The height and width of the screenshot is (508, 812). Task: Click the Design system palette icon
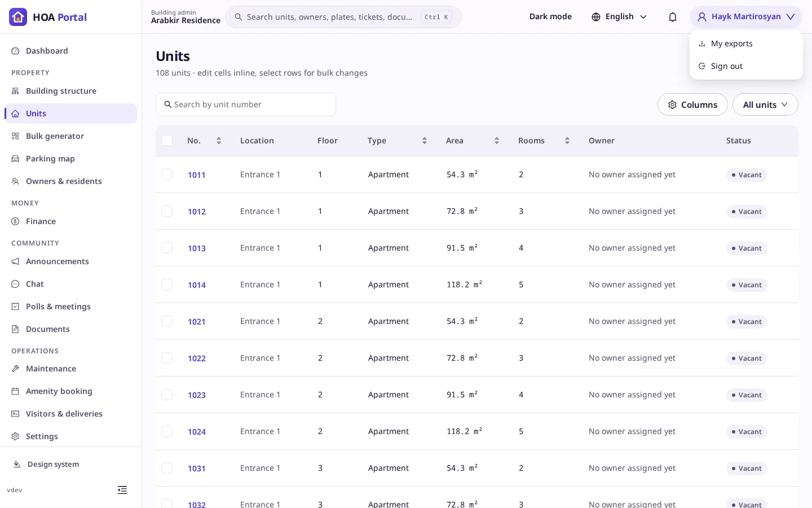[17, 465]
